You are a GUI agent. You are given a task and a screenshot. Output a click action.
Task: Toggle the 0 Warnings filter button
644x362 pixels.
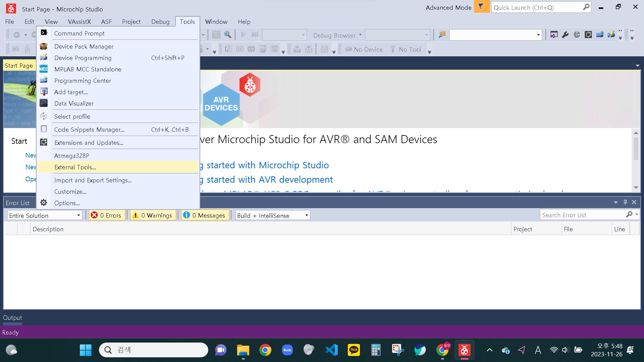[x=153, y=215]
